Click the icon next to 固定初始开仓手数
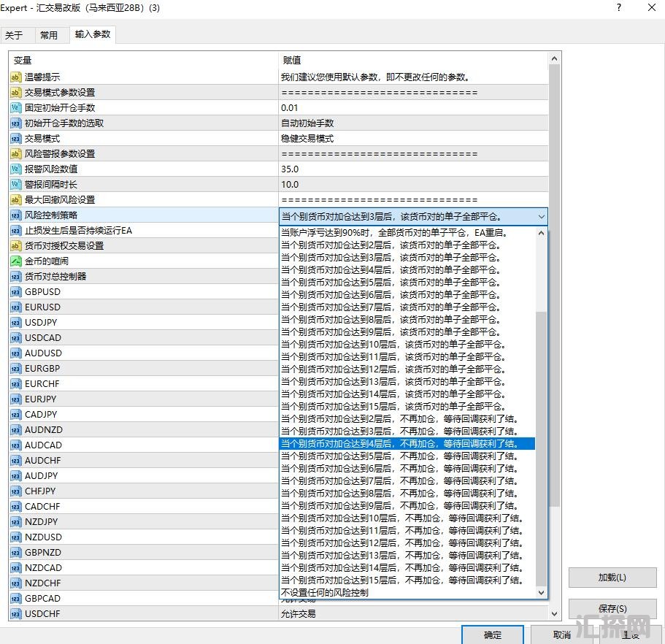 pos(15,108)
